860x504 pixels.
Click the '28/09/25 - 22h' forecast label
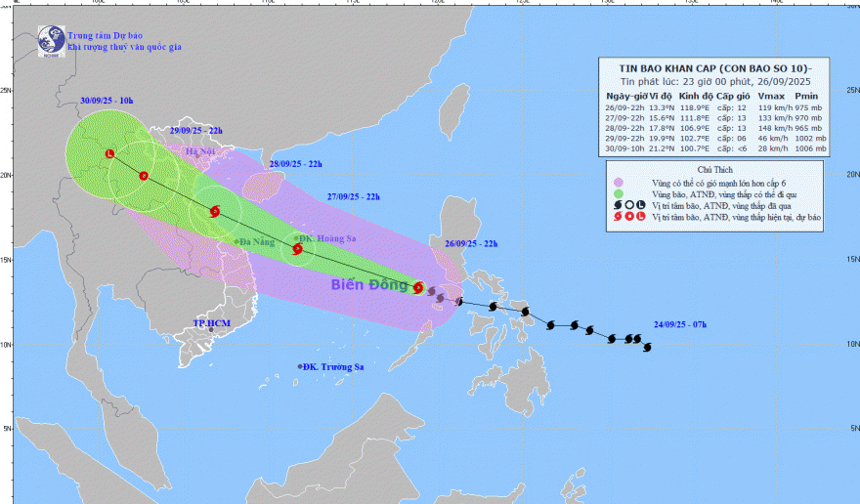click(295, 164)
